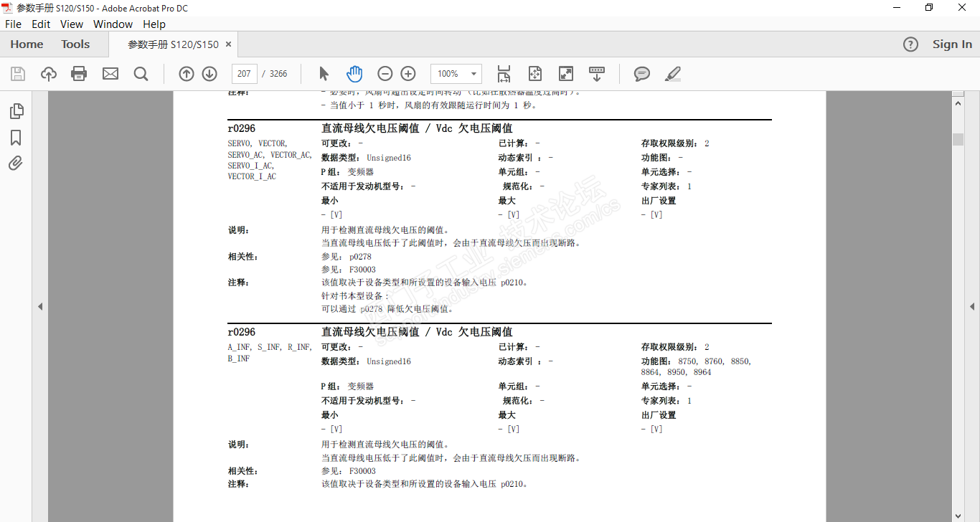Screen dimensions: 980x522
Task: Open the File menu
Action: coord(13,24)
